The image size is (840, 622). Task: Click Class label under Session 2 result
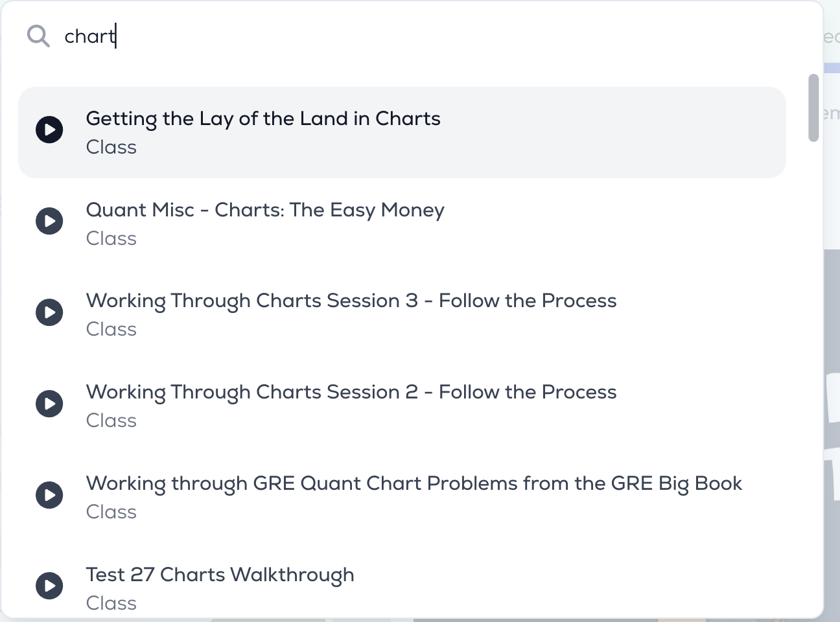pyautogui.click(x=111, y=420)
